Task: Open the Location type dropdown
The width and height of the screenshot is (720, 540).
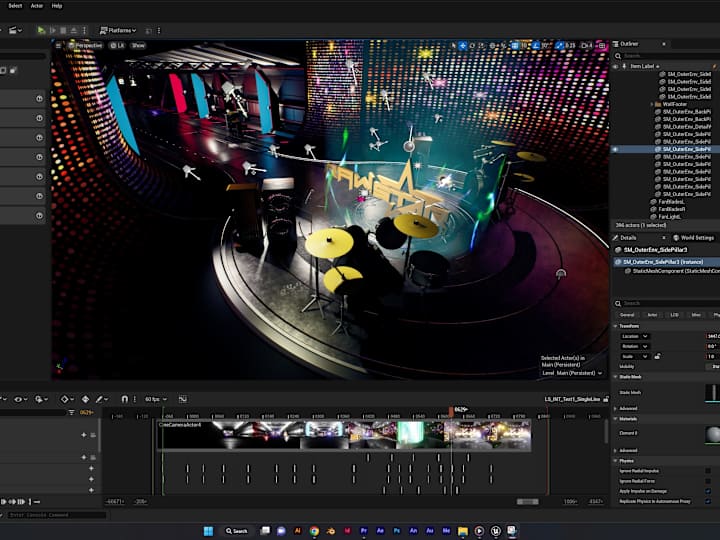Action: coord(635,336)
